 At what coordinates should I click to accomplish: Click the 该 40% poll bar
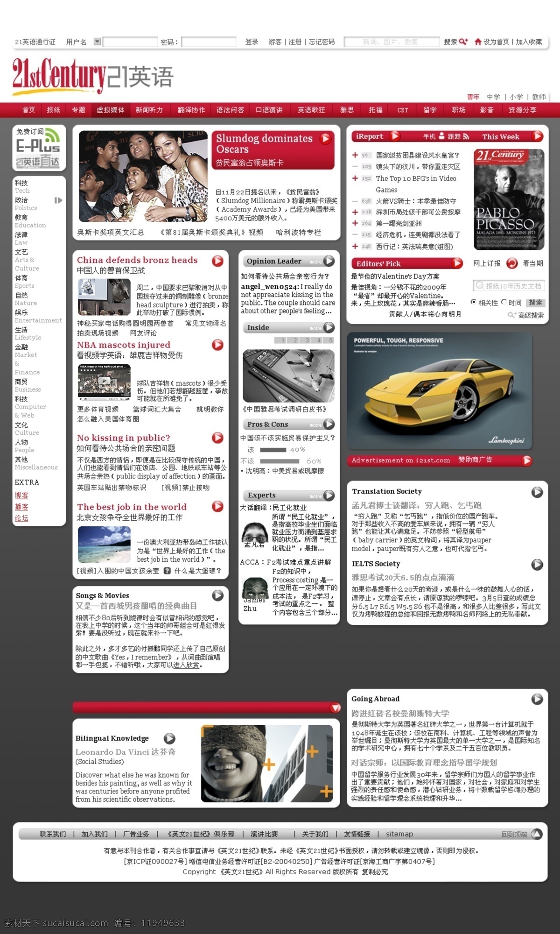point(273,450)
